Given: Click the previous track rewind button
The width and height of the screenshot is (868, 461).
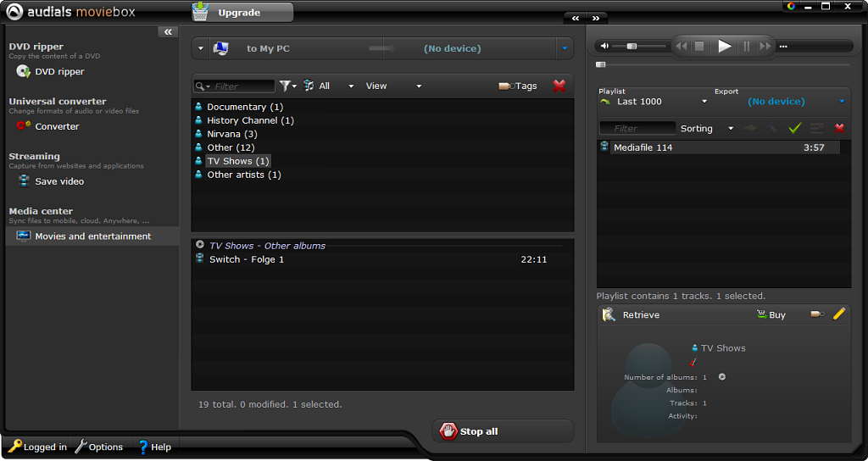Looking at the screenshot, I should tap(682, 47).
